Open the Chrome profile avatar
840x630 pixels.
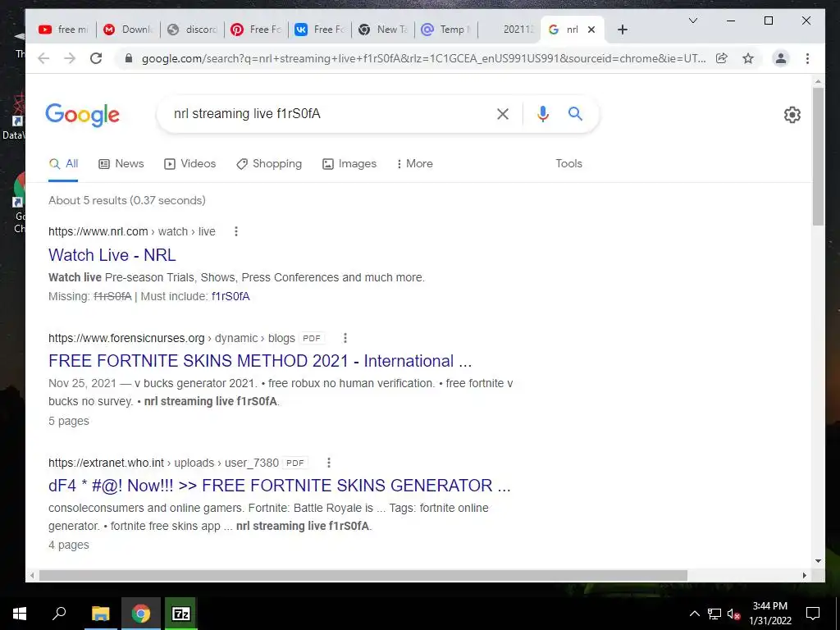coord(781,58)
